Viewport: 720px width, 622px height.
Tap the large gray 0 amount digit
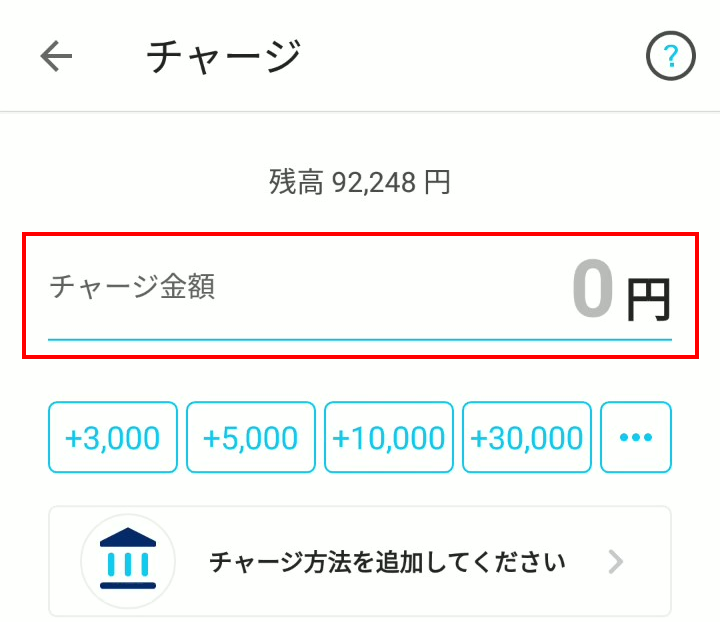pyautogui.click(x=592, y=290)
